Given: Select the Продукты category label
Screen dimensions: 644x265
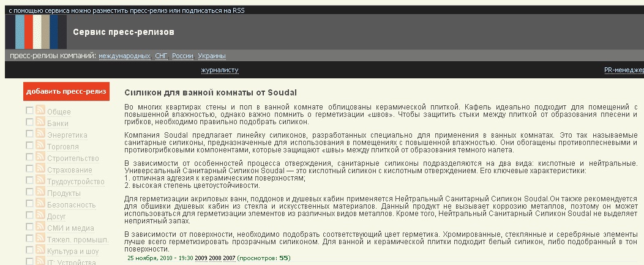Looking at the screenshot, I should tap(64, 193).
